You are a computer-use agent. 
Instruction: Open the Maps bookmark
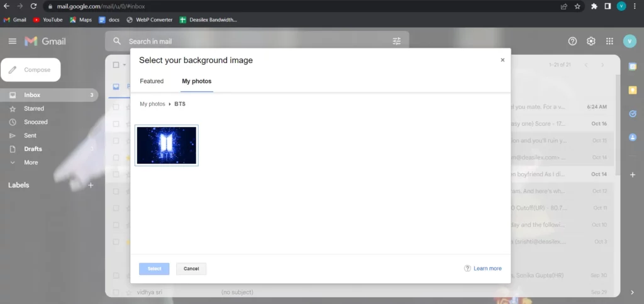coord(80,20)
